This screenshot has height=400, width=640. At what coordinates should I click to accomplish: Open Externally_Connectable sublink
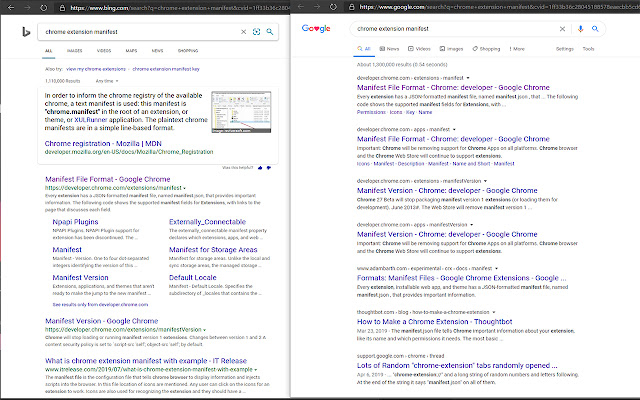pyautogui.click(x=207, y=222)
